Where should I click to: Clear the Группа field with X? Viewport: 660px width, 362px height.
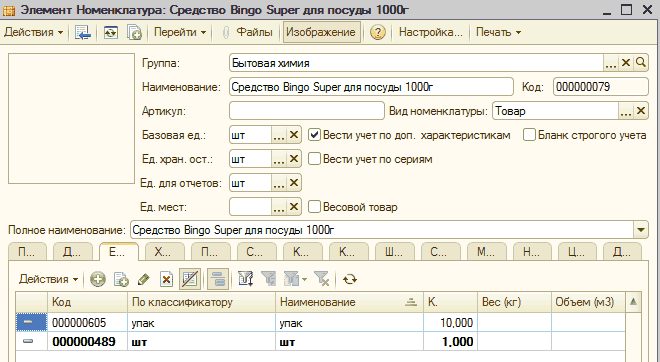626,63
